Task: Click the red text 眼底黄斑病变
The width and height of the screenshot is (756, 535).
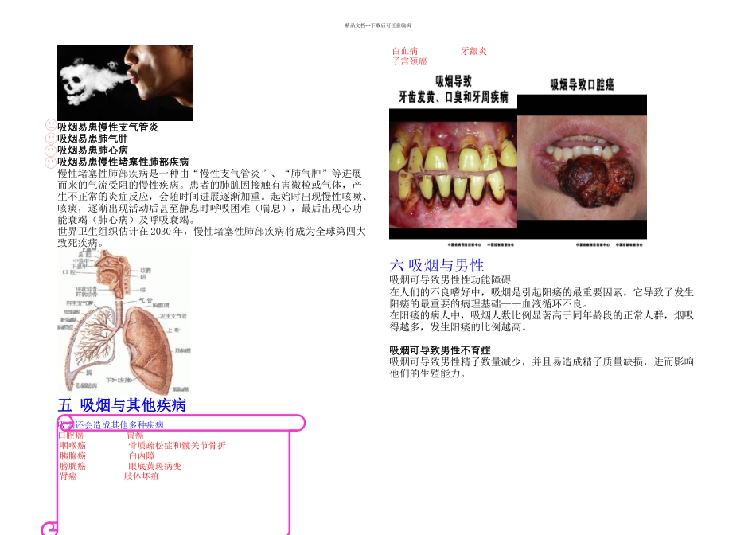Action: click(154, 466)
